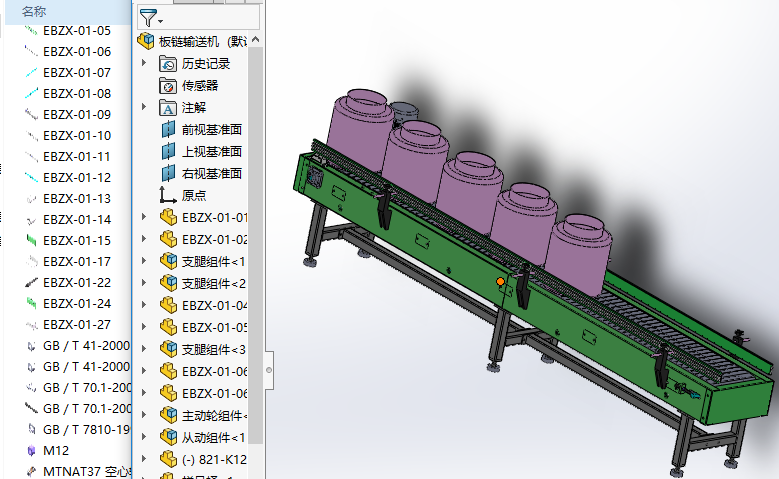The image size is (779, 479).
Task: Select file EBZX-01-14 in name list
Action: [77, 219]
